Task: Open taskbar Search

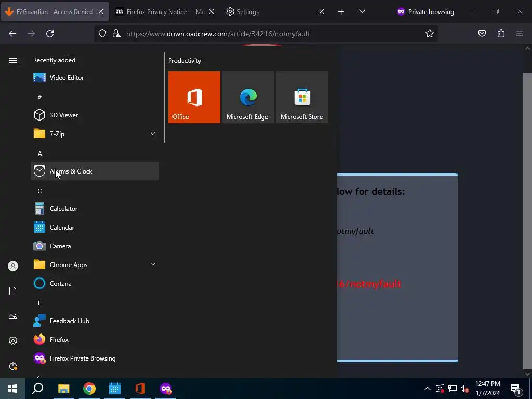Action: [37, 389]
